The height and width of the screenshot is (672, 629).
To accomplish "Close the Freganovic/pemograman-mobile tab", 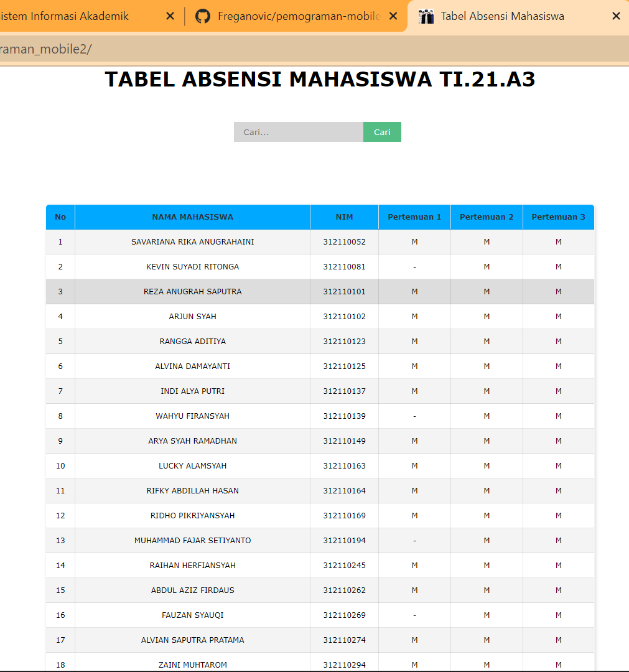I will [393, 16].
